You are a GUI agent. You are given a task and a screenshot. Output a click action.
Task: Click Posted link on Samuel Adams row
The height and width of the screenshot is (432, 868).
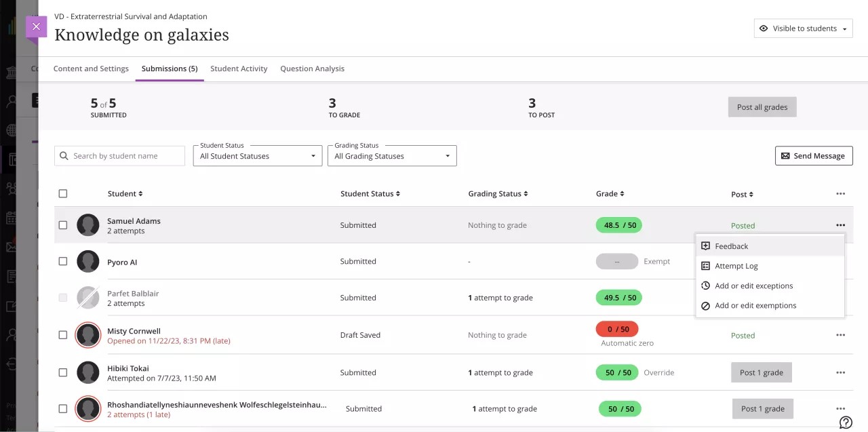coord(743,224)
